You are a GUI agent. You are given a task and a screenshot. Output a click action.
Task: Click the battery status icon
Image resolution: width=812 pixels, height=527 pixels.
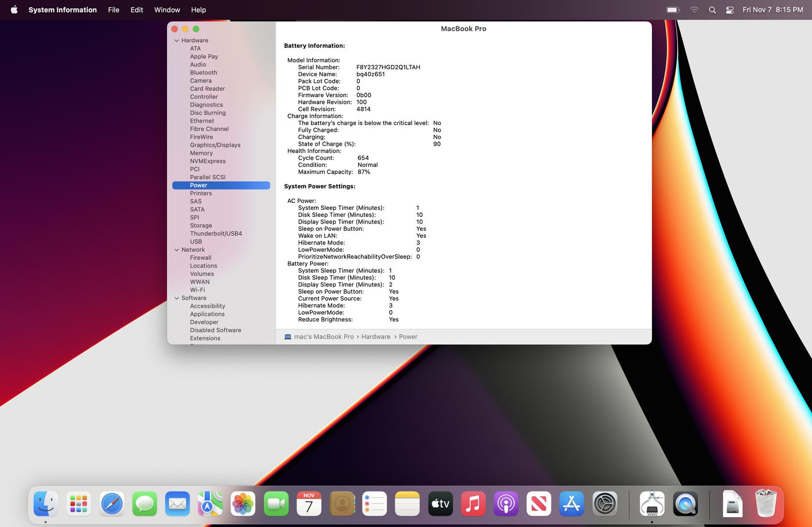pyautogui.click(x=673, y=10)
